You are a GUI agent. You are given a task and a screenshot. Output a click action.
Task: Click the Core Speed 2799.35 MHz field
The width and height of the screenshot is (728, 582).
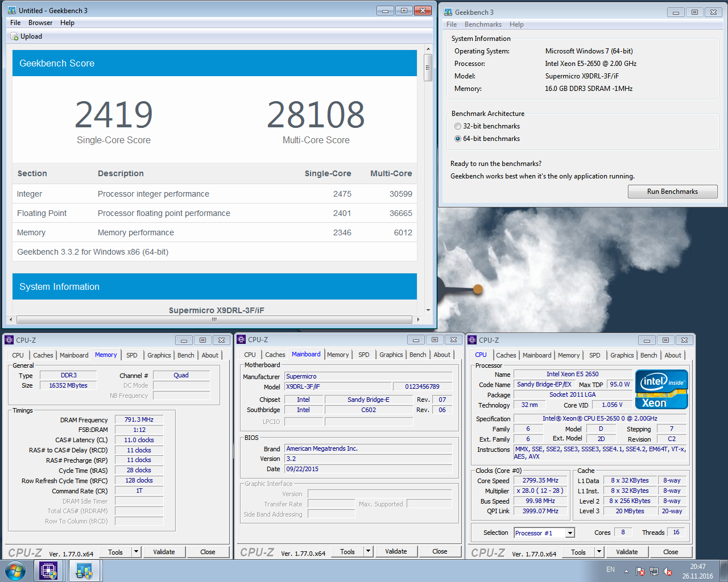(x=540, y=480)
